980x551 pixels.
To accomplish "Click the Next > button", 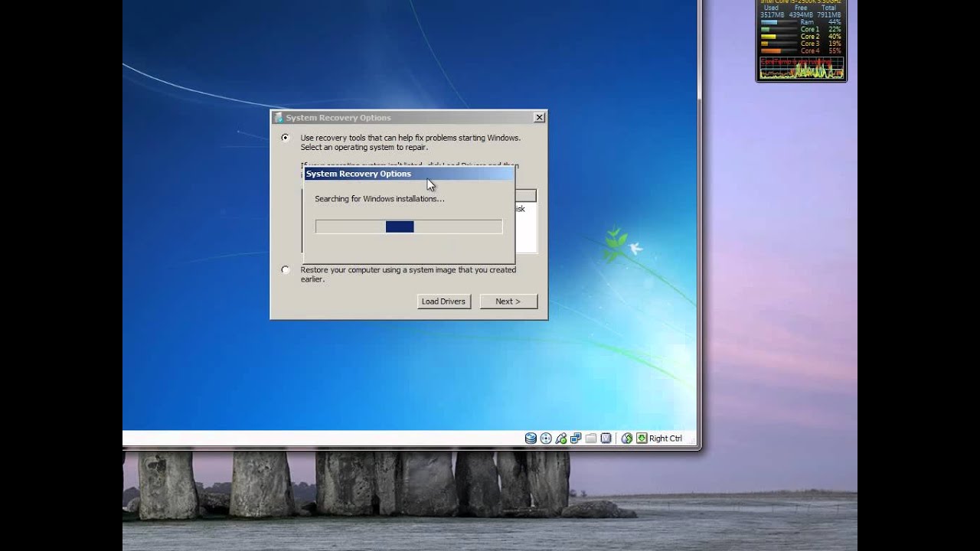I will [x=508, y=302].
